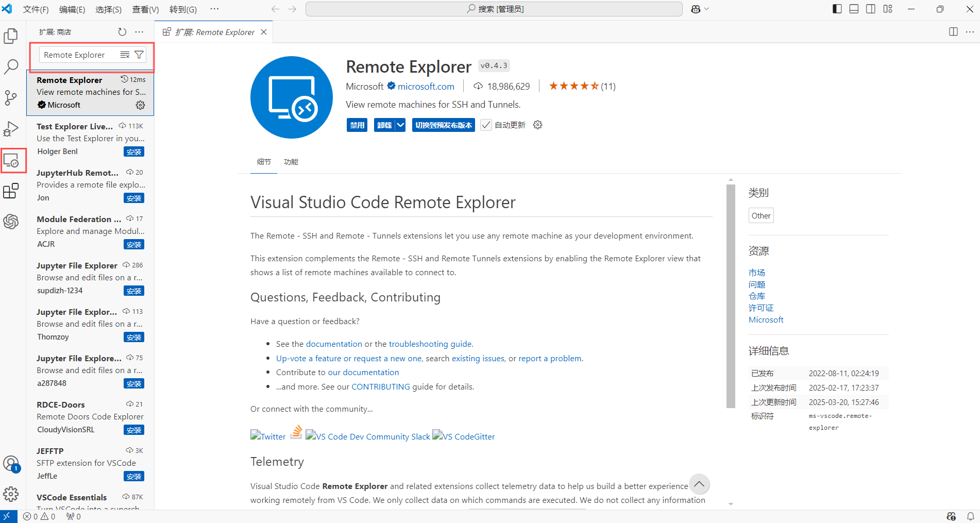Click the 禁用 disable button

click(x=357, y=125)
